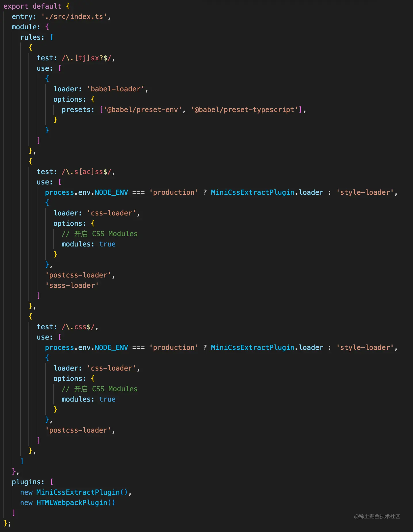Click the 'export default' keyword line
413x532 pixels.
tap(37, 6)
